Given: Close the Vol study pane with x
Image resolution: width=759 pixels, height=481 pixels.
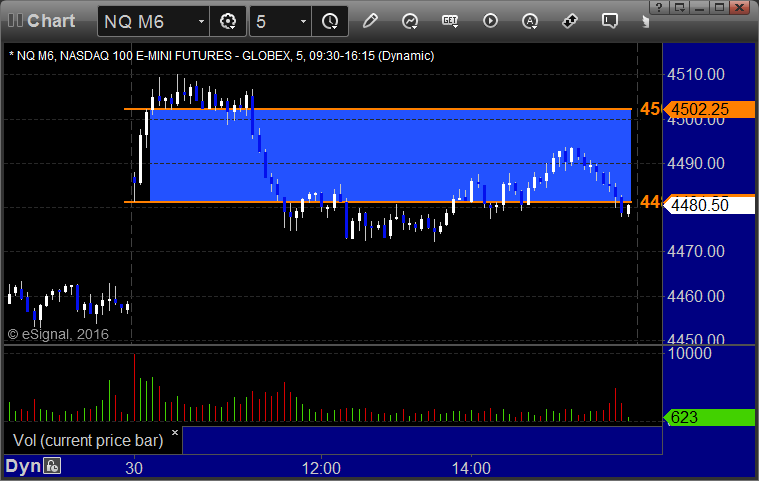Looking at the screenshot, I should tap(175, 432).
